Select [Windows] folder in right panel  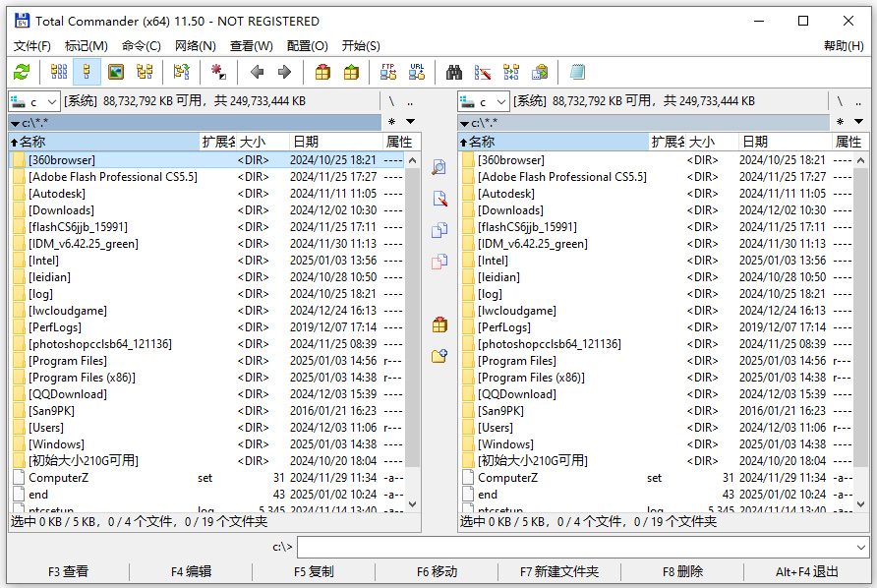click(x=657, y=444)
